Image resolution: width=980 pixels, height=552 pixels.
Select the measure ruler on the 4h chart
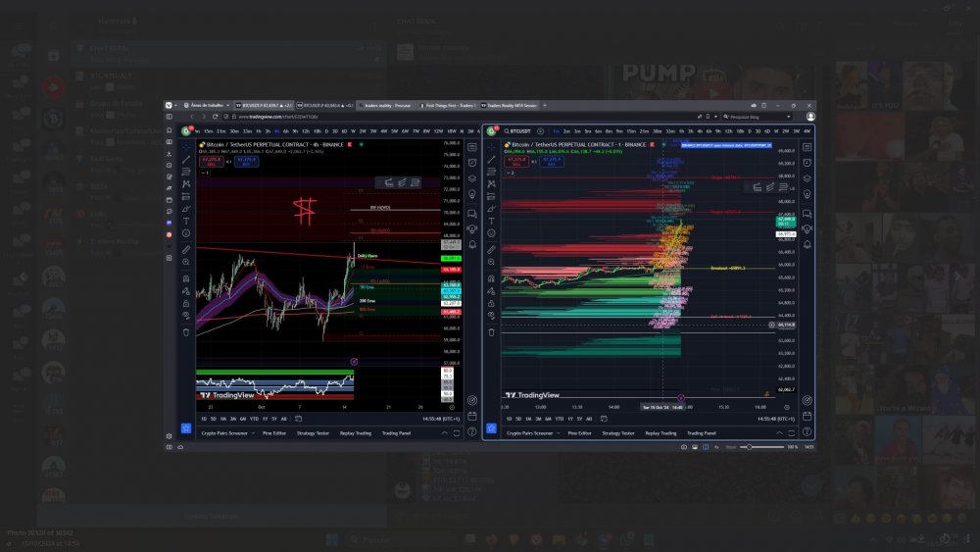(186, 249)
